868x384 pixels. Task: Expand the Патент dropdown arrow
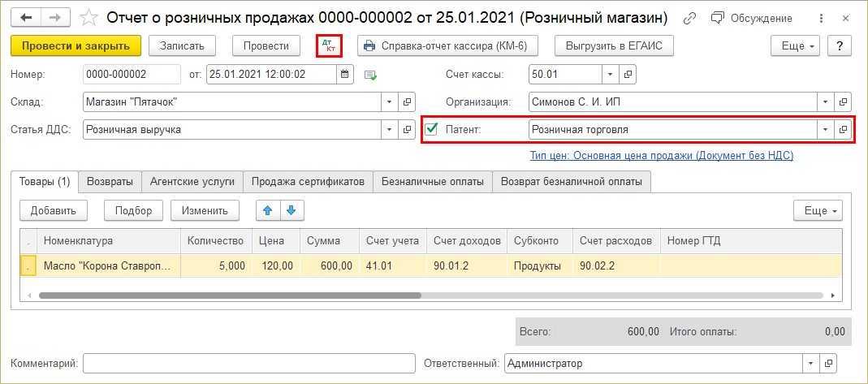click(826, 129)
